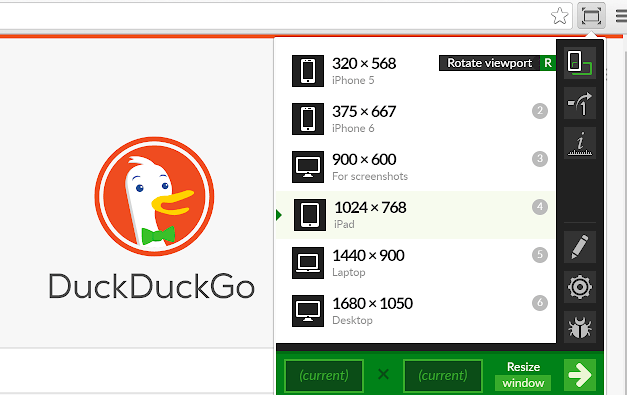
Task: Click the custom height input field
Action: tap(443, 375)
